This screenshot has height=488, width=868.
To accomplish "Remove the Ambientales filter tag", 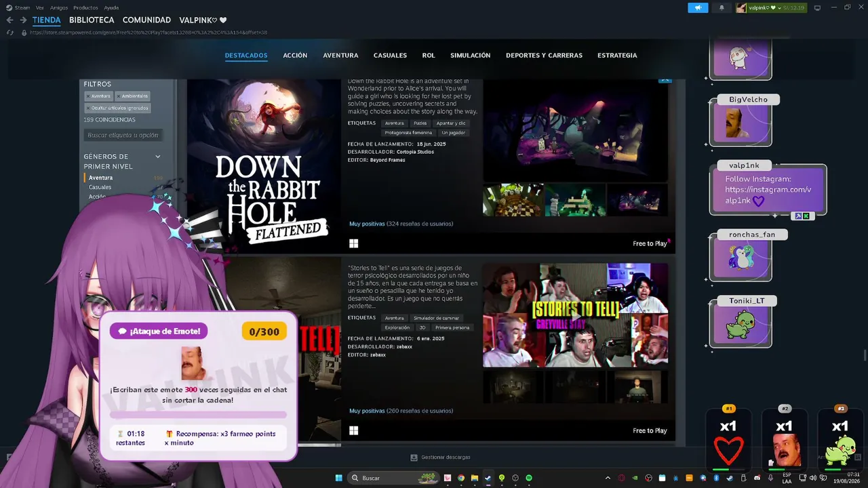I will pyautogui.click(x=119, y=96).
